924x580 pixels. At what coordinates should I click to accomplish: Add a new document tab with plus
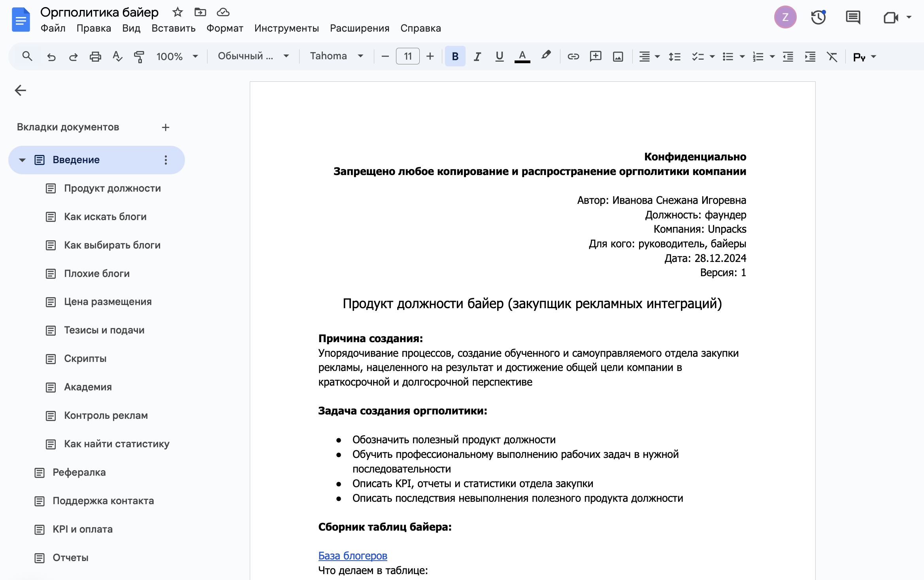click(x=166, y=127)
